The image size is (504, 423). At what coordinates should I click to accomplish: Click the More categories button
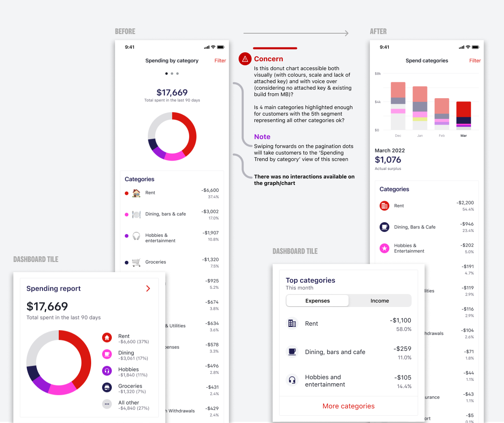click(x=348, y=406)
